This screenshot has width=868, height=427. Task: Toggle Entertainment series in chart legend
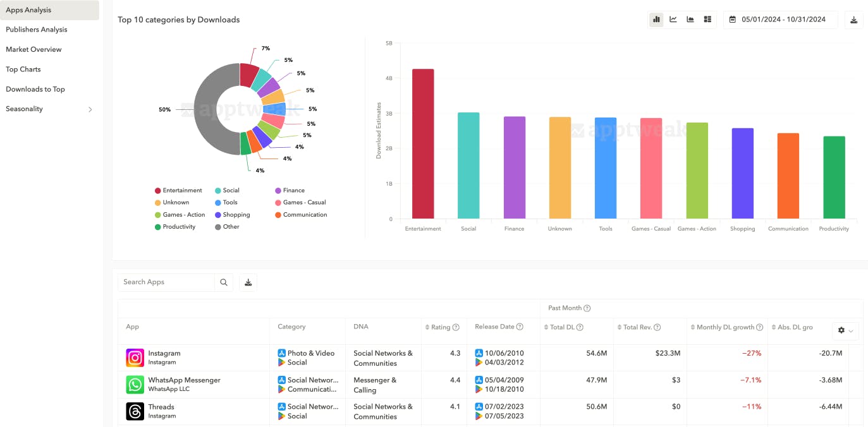178,190
